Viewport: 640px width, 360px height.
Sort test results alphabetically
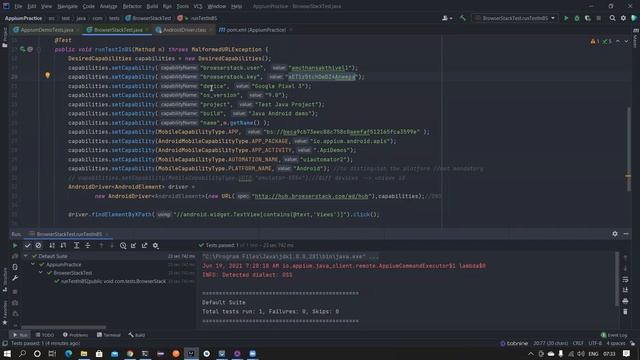52,246
